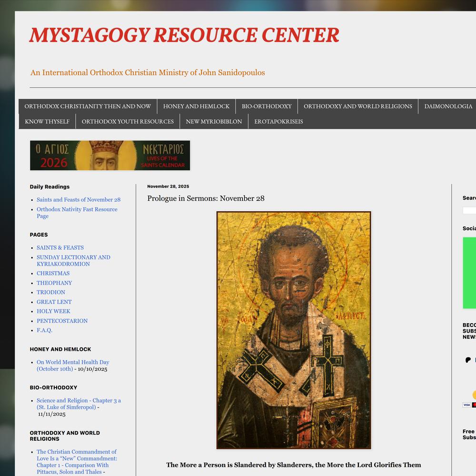
Task: Open the Orthodox Nativity Fast Resource Page
Action: pyautogui.click(x=77, y=209)
